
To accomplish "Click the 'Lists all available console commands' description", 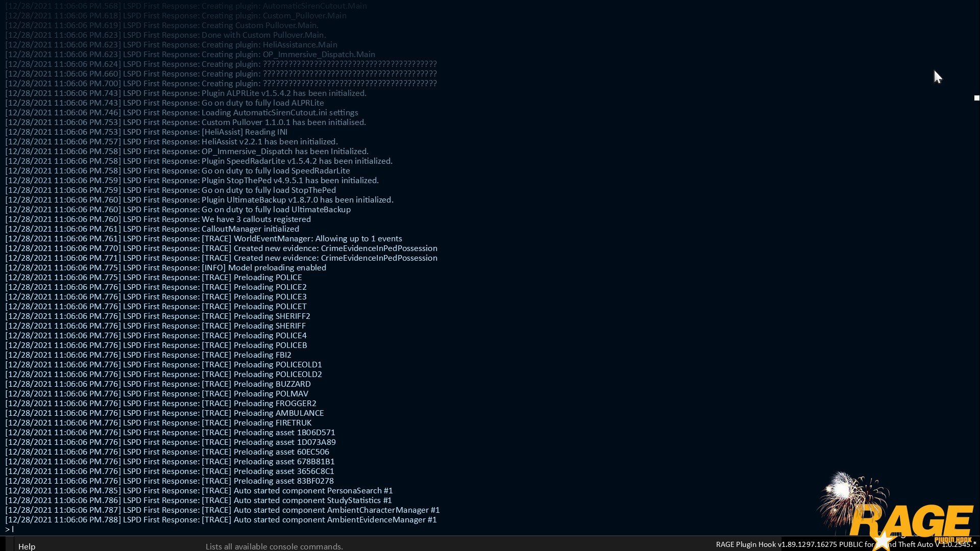I will (x=274, y=546).
